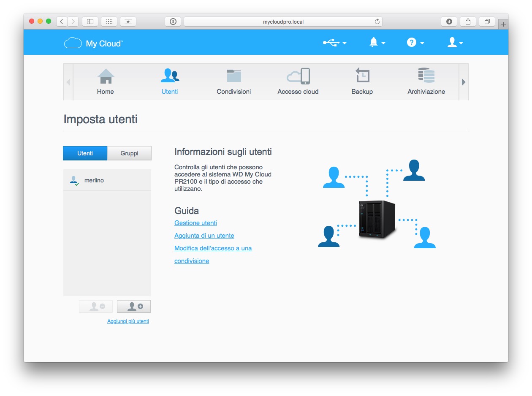This screenshot has width=532, height=396.
Task: Go back in Safari
Action: click(62, 22)
